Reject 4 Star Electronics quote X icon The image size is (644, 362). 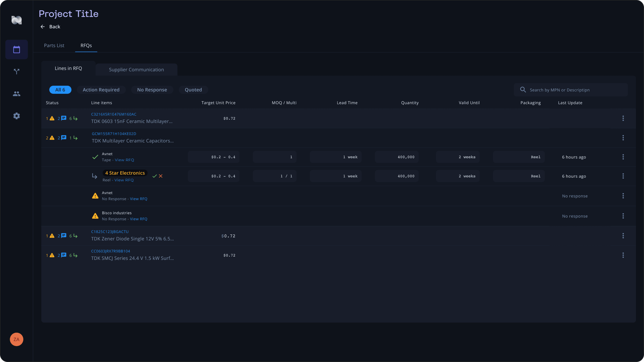[161, 176]
